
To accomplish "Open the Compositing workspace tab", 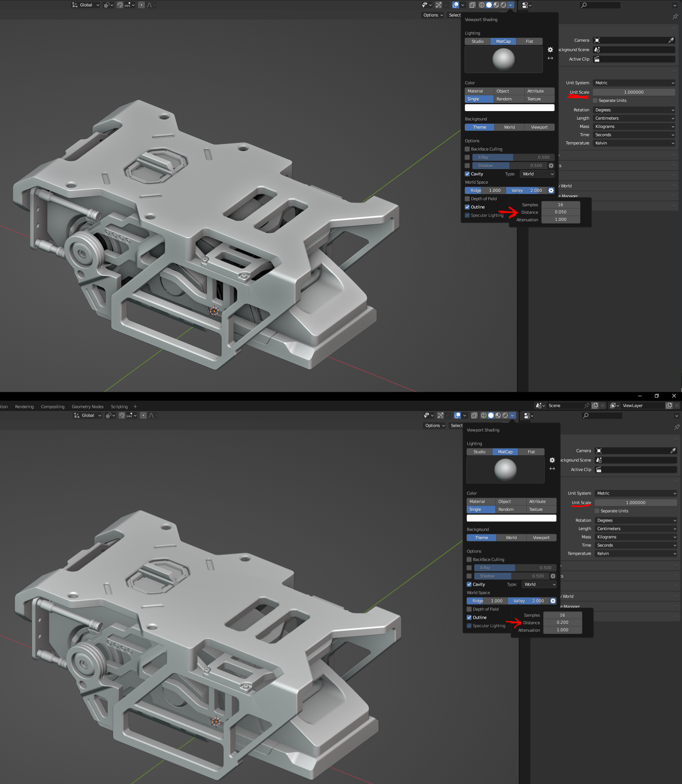I will 53,406.
